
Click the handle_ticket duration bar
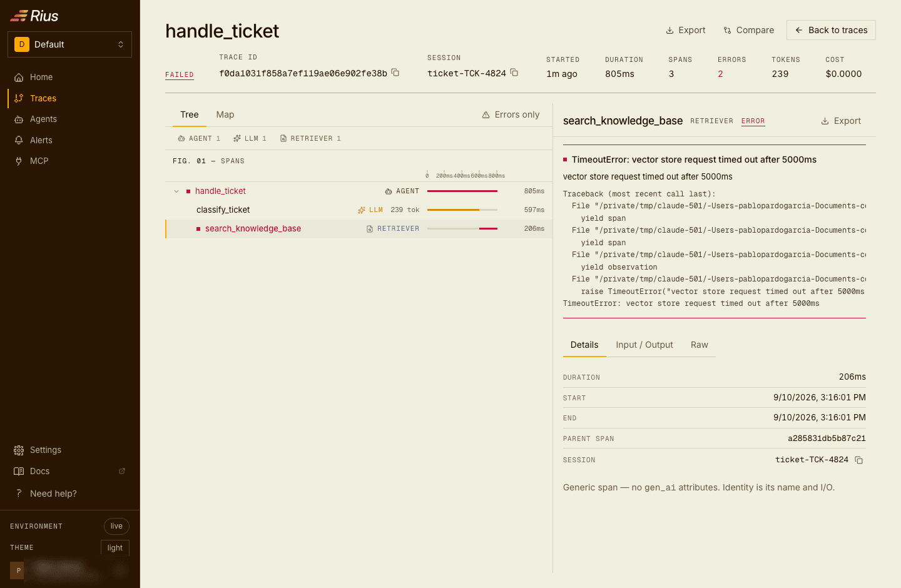[x=462, y=191]
